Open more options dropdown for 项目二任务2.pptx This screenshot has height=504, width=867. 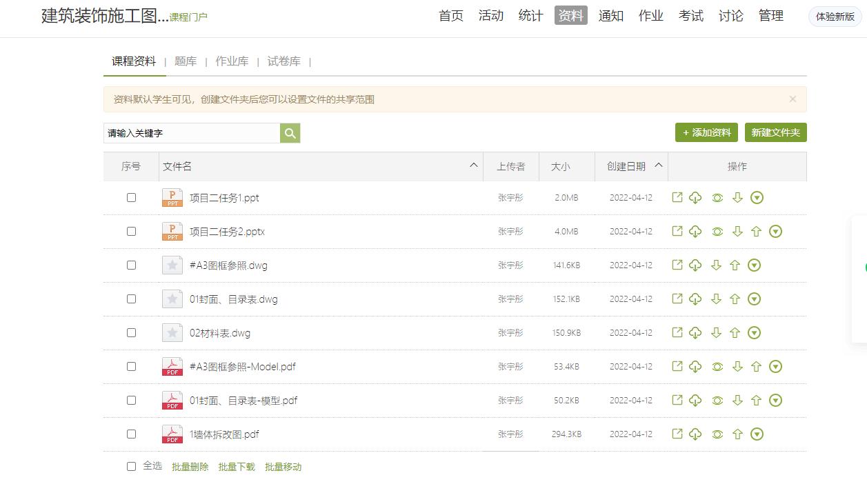point(775,232)
